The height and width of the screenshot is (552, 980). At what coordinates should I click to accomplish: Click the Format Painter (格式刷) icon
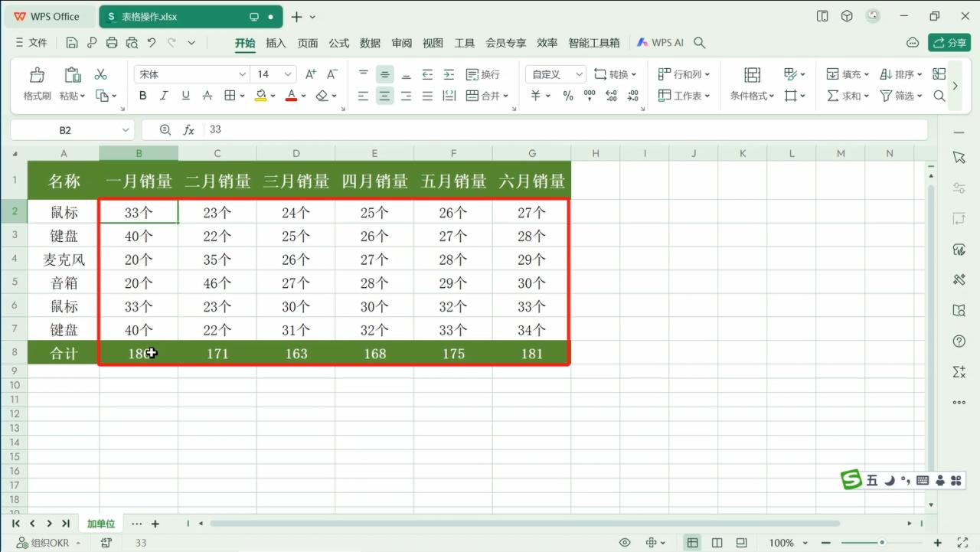point(37,75)
